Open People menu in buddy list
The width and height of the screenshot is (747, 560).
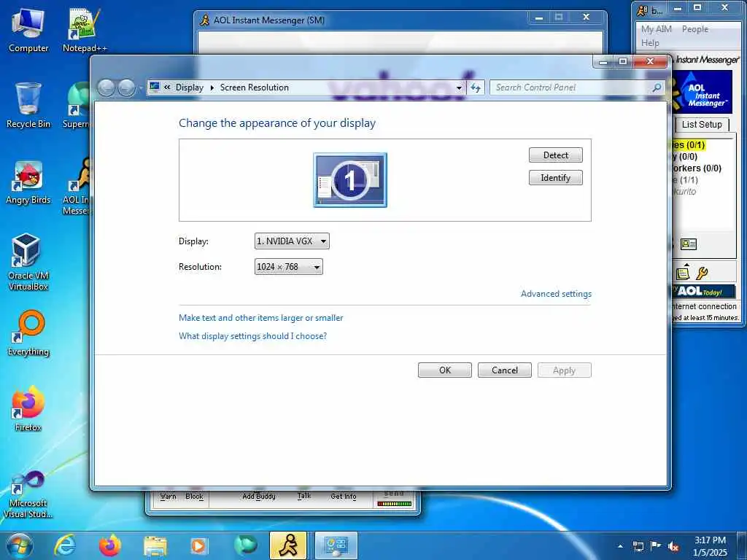tap(694, 29)
